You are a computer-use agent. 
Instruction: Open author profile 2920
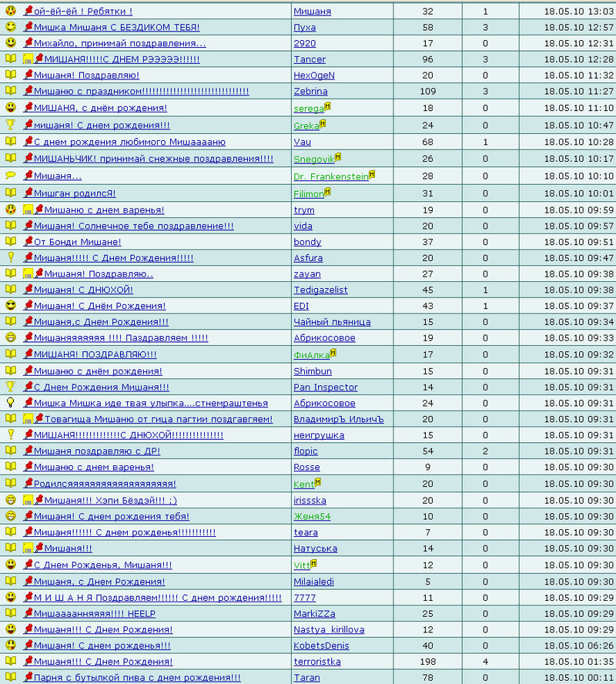pyautogui.click(x=305, y=43)
